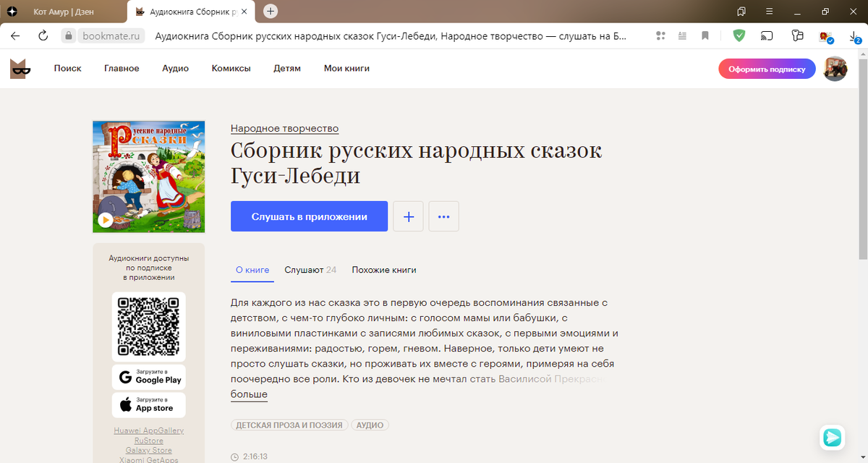The height and width of the screenshot is (463, 868).
Task: Click the 2:16:13 duration text
Action: click(255, 456)
